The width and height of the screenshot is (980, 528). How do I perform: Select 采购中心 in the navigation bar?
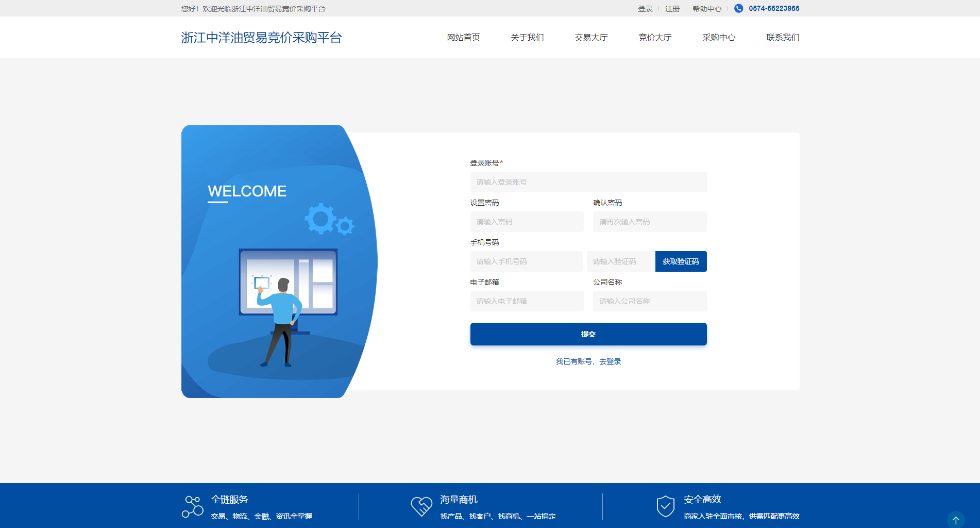click(719, 37)
